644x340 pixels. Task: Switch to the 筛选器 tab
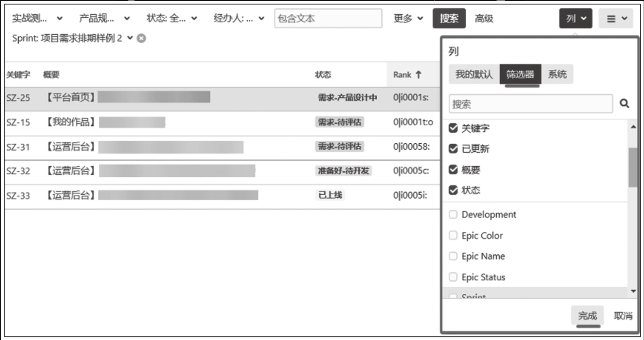click(x=520, y=74)
